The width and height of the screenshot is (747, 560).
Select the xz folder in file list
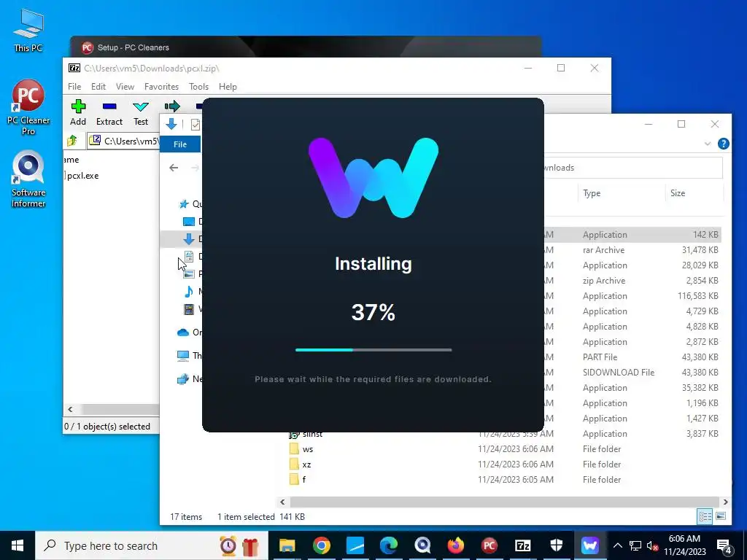coord(307,464)
